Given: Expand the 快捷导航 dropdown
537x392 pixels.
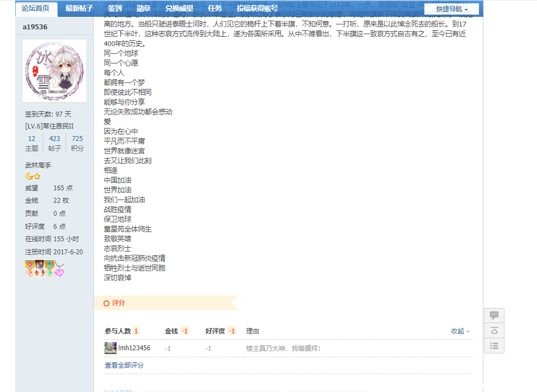Looking at the screenshot, I should [452, 9].
